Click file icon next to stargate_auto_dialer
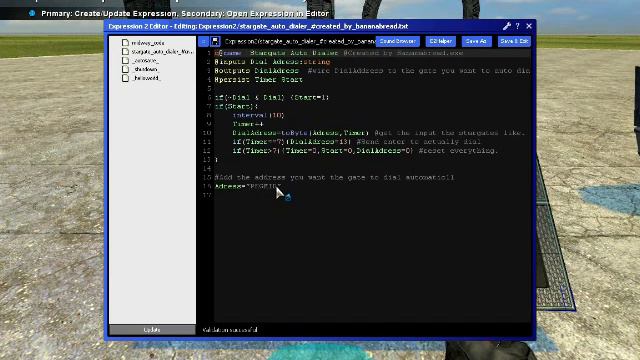Viewport: 640px width, 360px height. 125,51
